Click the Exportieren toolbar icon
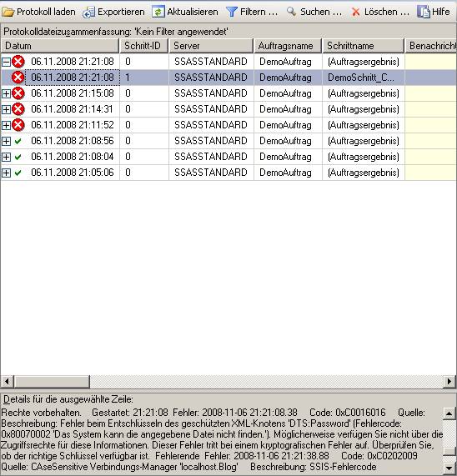This screenshot has height=476, width=457. (x=88, y=13)
